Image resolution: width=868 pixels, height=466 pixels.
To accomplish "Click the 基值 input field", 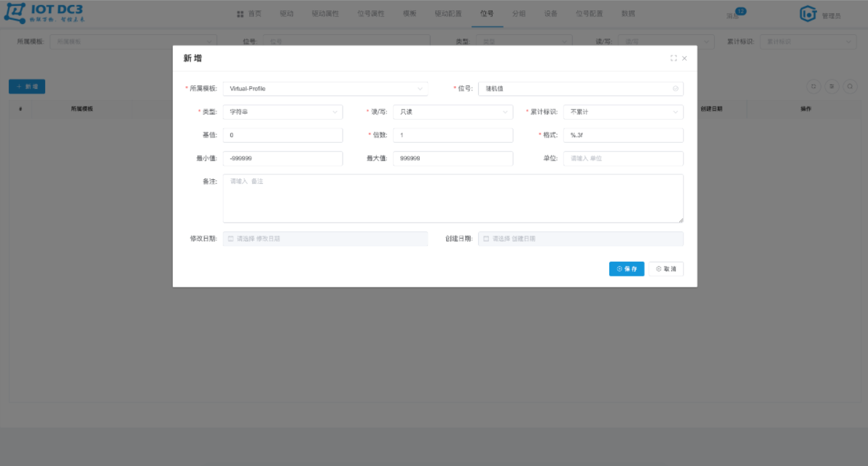I will coord(282,135).
